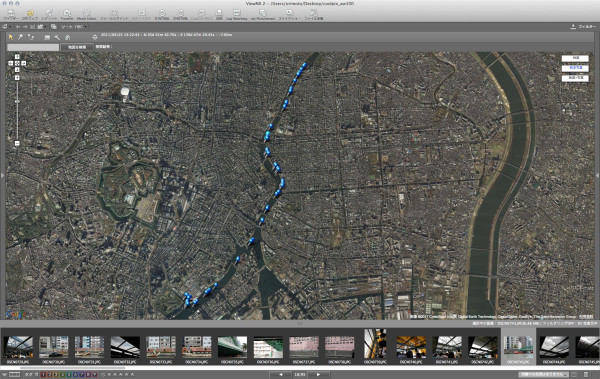Click the map search button

[x=77, y=47]
